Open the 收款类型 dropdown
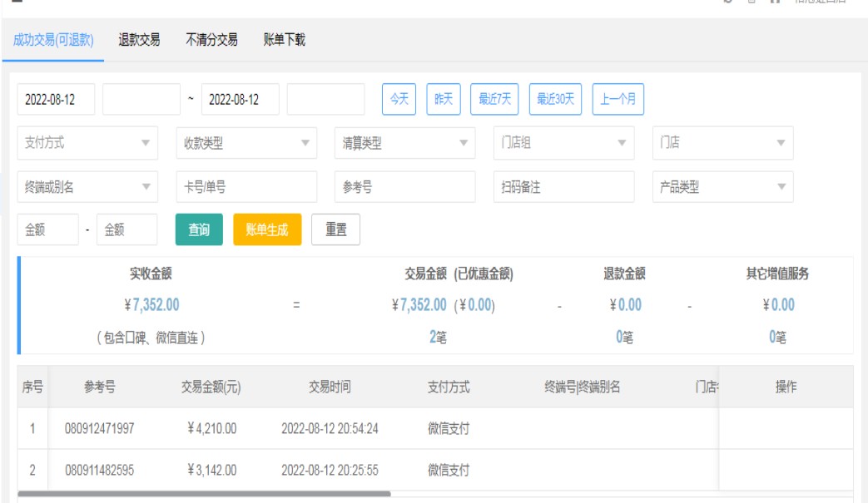This screenshot has height=503, width=868. [x=246, y=143]
